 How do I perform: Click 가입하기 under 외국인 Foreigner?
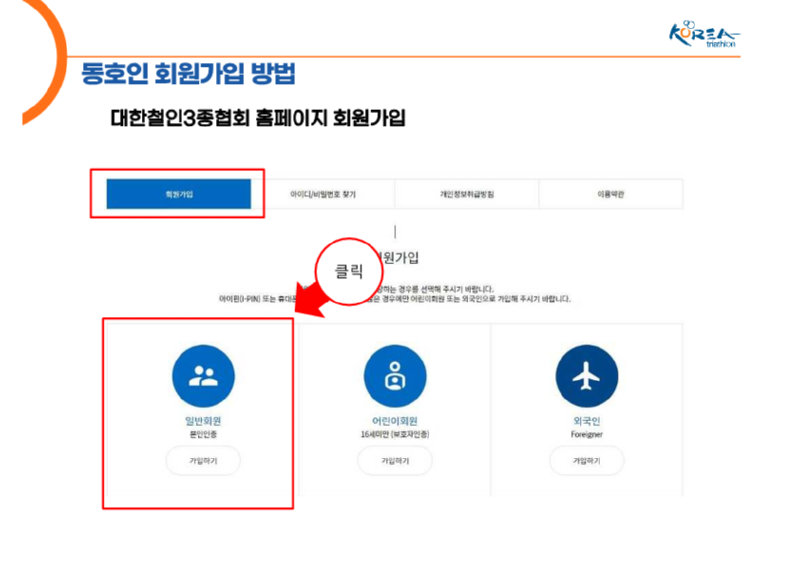(x=587, y=460)
